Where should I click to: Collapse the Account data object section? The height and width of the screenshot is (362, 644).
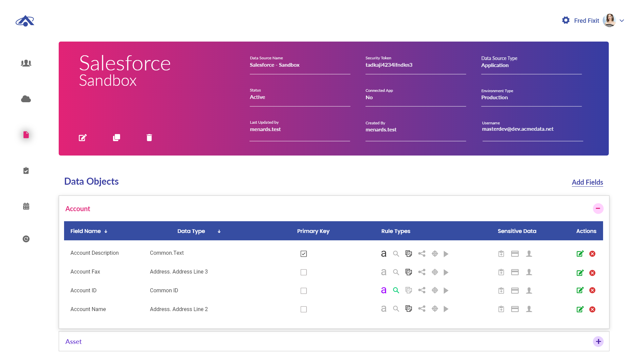tap(598, 208)
